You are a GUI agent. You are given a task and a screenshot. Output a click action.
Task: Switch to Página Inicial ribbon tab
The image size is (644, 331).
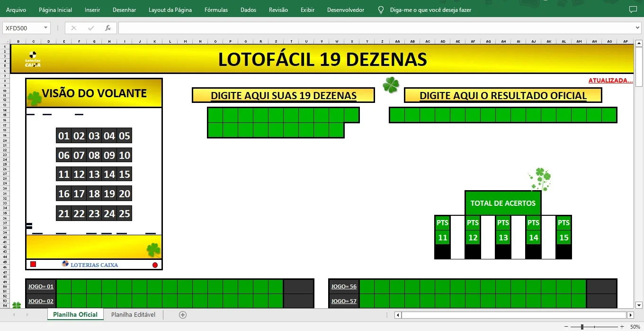pyautogui.click(x=55, y=9)
